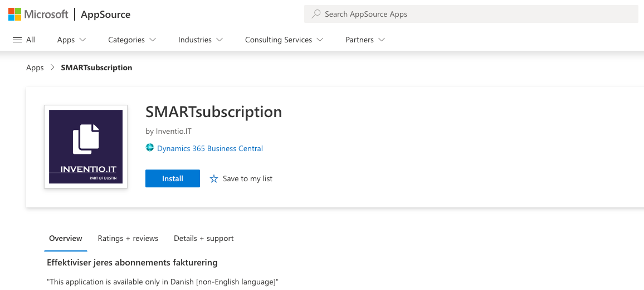
Task: Click the SMARTsubscription title heading
Action: [x=213, y=112]
